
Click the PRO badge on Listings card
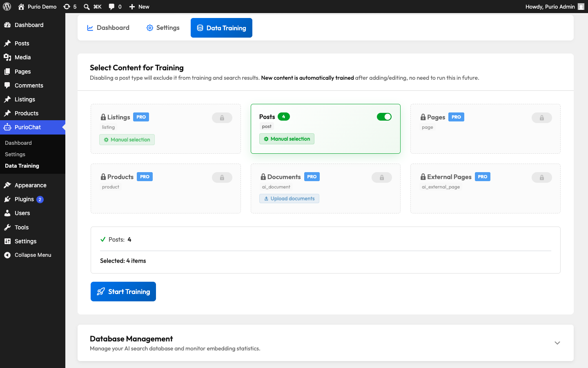pyautogui.click(x=141, y=117)
